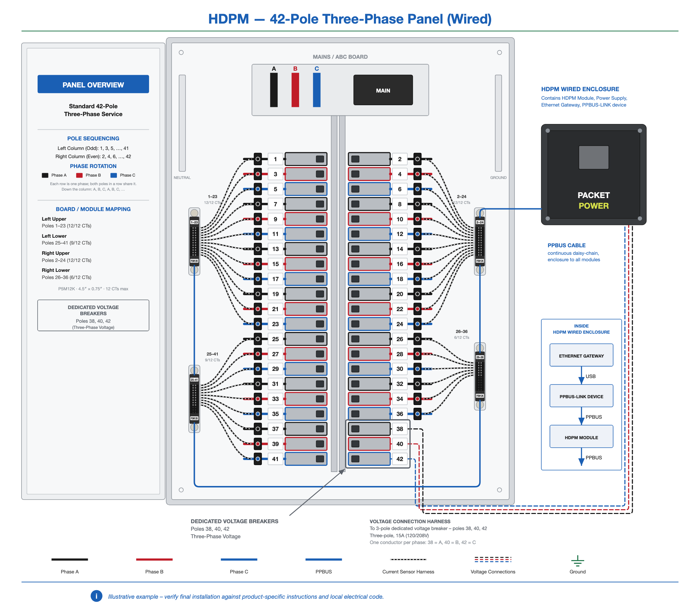This screenshot has width=700, height=612.
Task: Click the 1–23 P5M12K module connector
Action: 194,241
